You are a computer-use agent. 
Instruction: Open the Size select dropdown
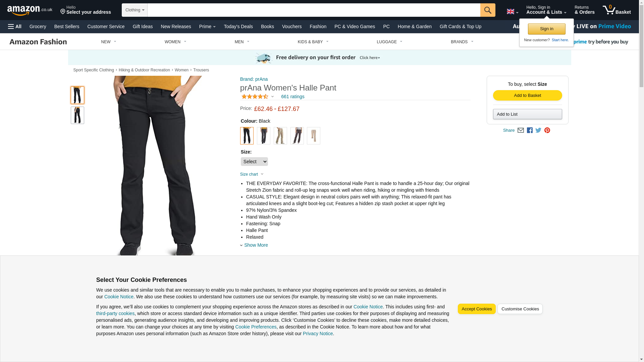click(x=254, y=162)
